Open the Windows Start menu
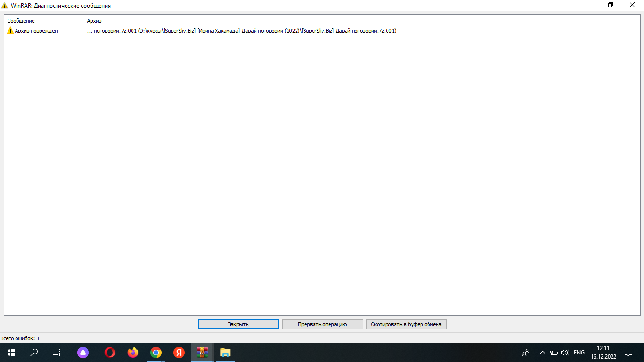The image size is (644, 362). point(11,353)
